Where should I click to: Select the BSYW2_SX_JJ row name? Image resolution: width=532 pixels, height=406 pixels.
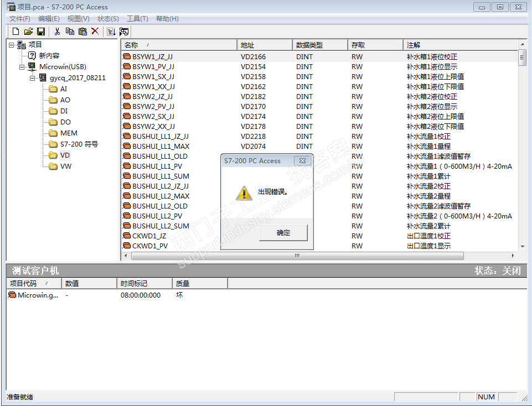point(153,116)
